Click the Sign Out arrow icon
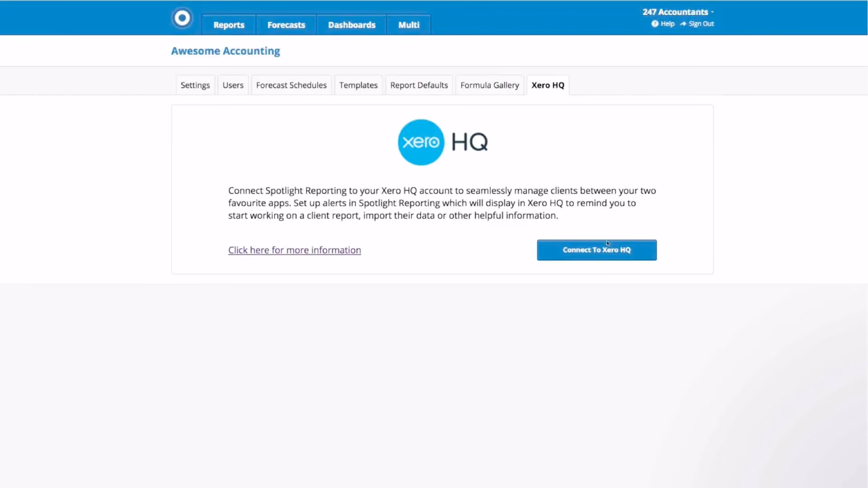The width and height of the screenshot is (868, 488). (683, 24)
